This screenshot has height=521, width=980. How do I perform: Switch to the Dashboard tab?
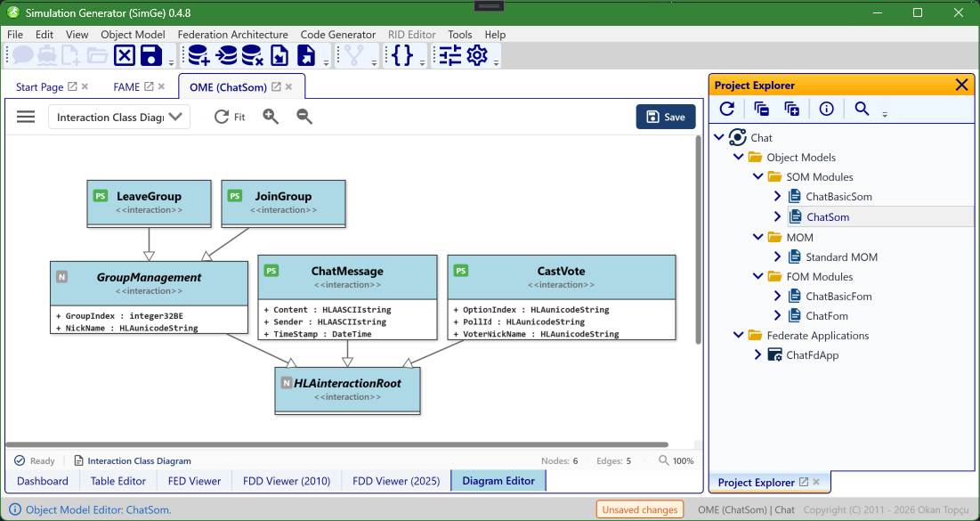pyautogui.click(x=43, y=481)
